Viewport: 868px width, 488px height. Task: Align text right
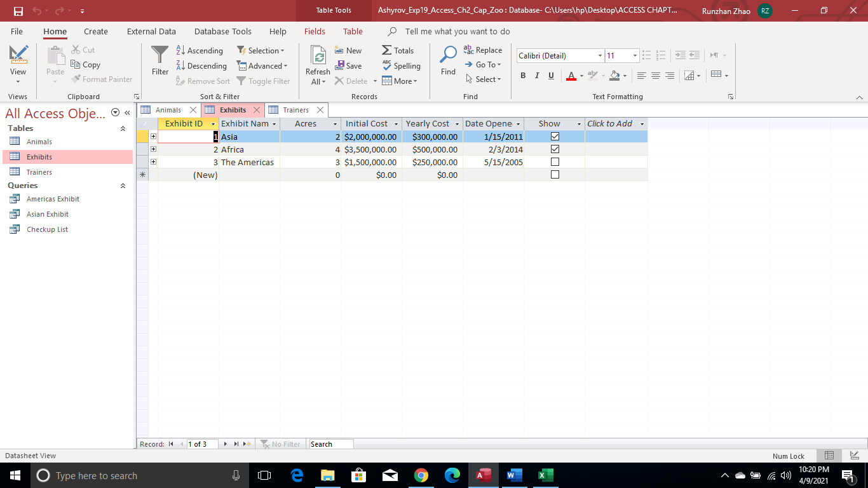pyautogui.click(x=670, y=76)
